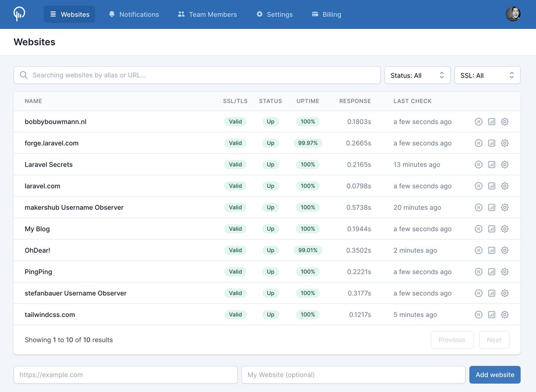Pause monitoring for bobbybouwmann.nl
This screenshot has width=536, height=392.
(x=478, y=121)
